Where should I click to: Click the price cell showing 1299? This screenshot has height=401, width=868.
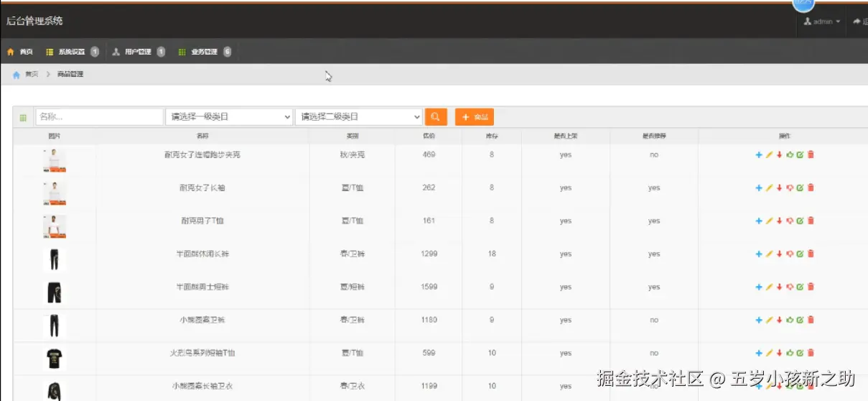tap(429, 254)
